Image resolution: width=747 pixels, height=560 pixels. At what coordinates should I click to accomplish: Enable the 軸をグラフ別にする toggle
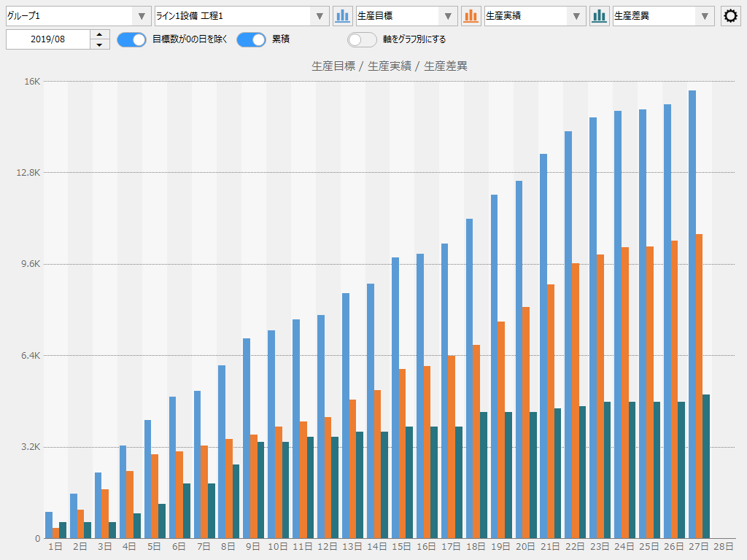(362, 39)
